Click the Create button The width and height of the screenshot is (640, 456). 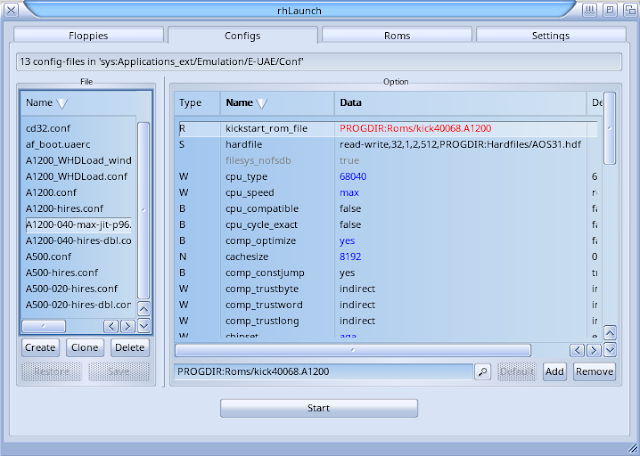point(40,347)
